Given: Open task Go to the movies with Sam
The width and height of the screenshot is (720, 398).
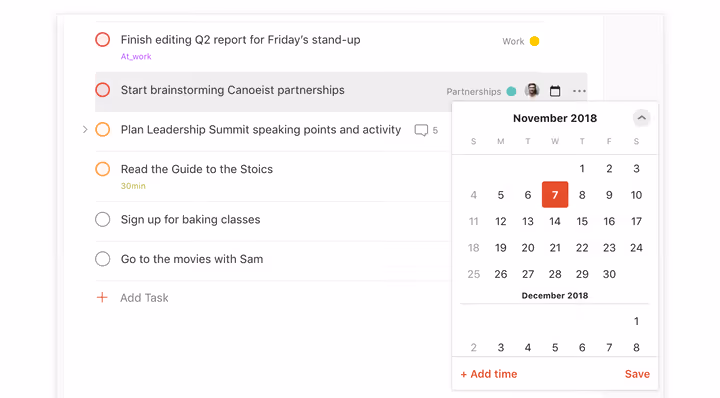Looking at the screenshot, I should (191, 259).
